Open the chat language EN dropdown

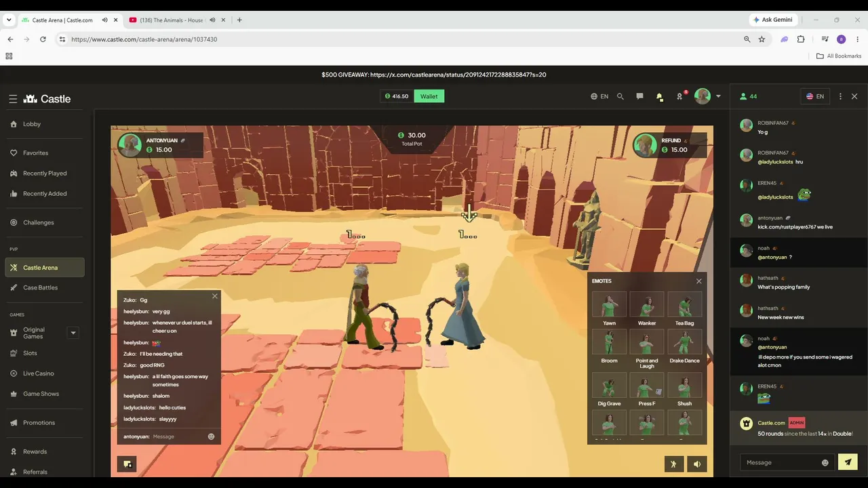tap(814, 96)
